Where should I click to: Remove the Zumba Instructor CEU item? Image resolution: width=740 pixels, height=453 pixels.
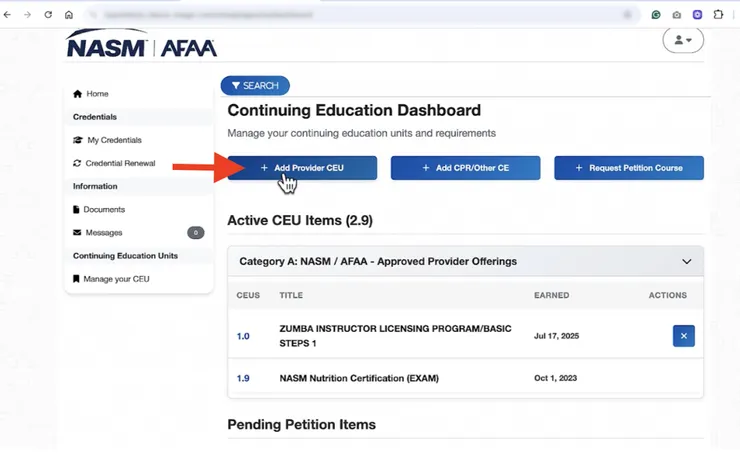[683, 336]
